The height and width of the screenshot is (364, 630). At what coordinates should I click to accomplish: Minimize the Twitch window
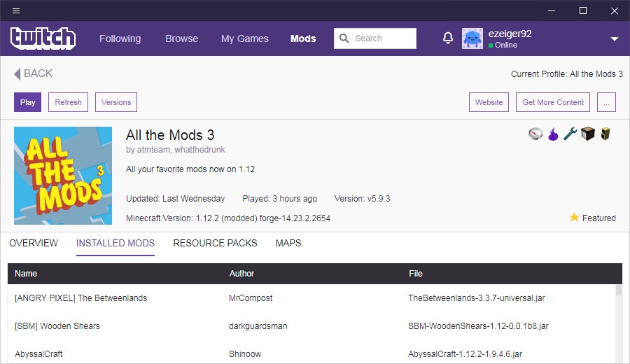tap(552, 10)
